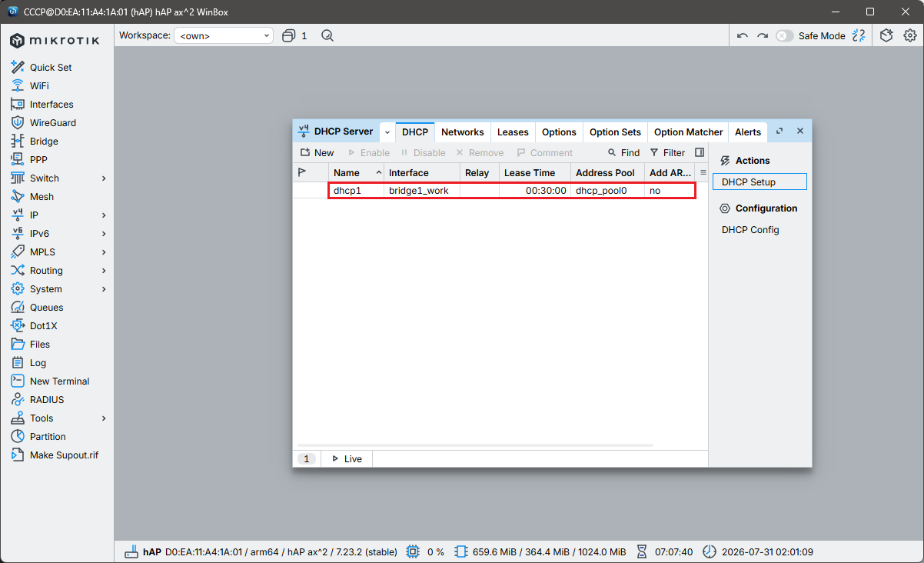
Task: Toggle Safe Mode switch
Action: point(784,35)
